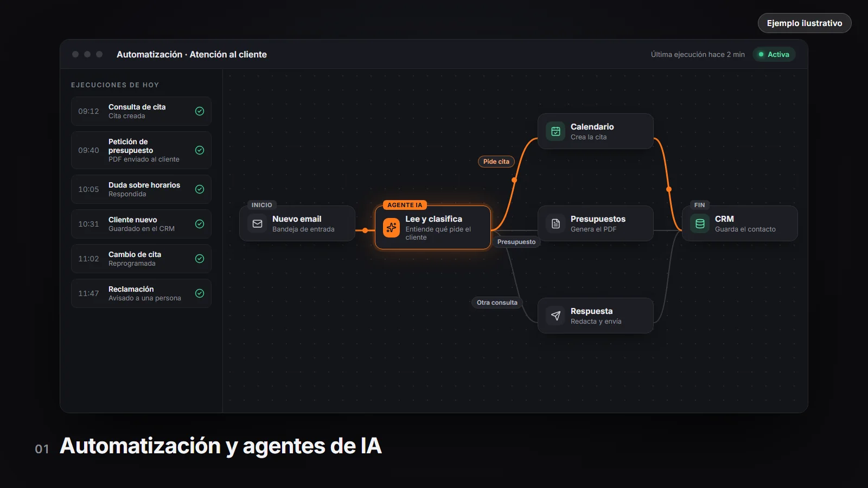
Task: Click the envelope icon in Nuevo email node
Action: coord(258,223)
